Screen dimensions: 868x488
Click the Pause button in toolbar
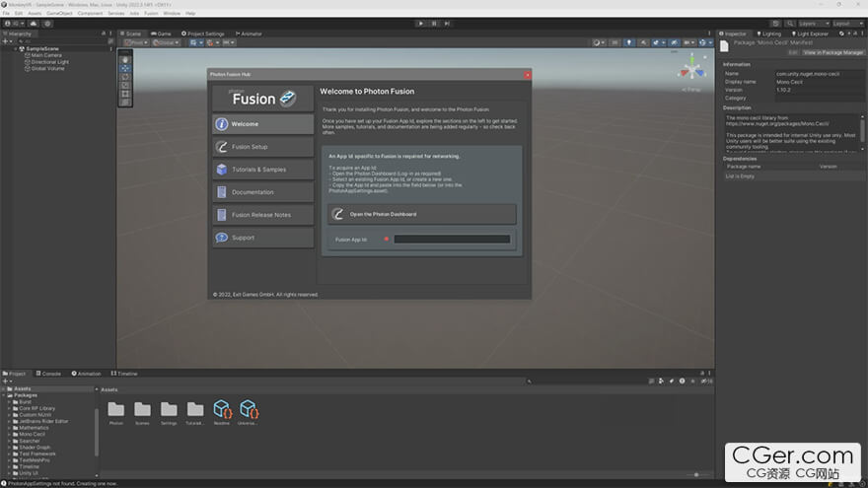[434, 24]
